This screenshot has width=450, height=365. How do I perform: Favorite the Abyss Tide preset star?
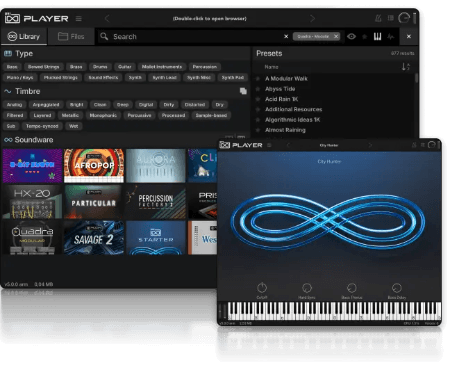pyautogui.click(x=258, y=89)
